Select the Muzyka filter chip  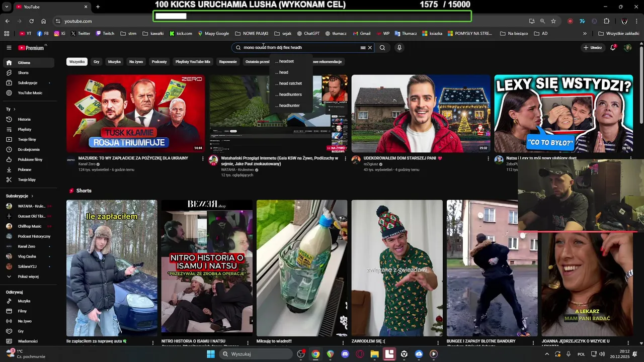114,62
